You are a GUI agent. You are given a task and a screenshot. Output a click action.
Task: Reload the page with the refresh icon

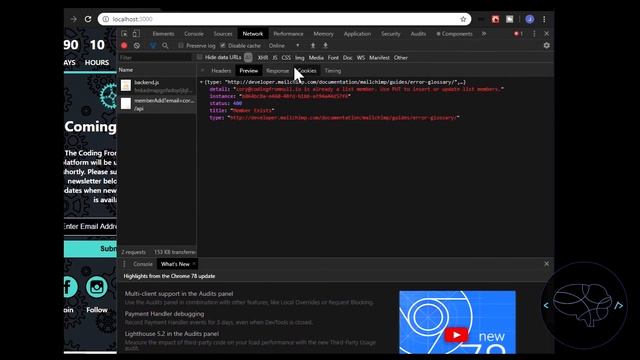pyautogui.click(x=88, y=19)
